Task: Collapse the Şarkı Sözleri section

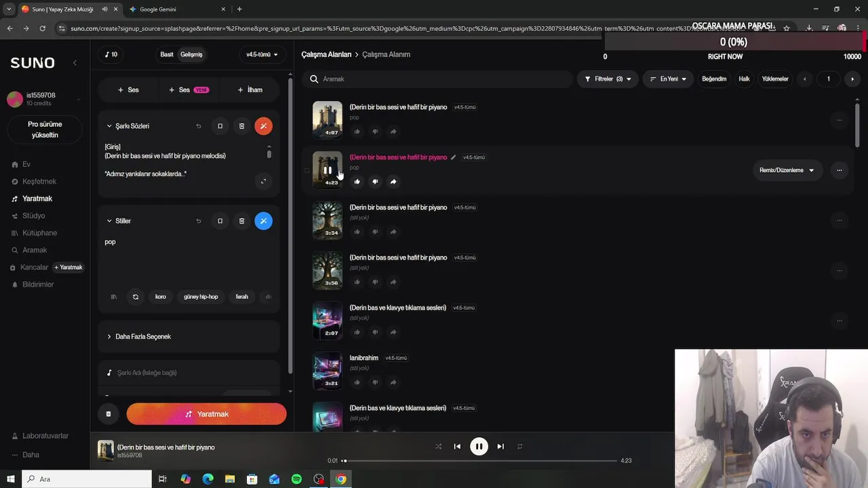Action: pos(109,126)
